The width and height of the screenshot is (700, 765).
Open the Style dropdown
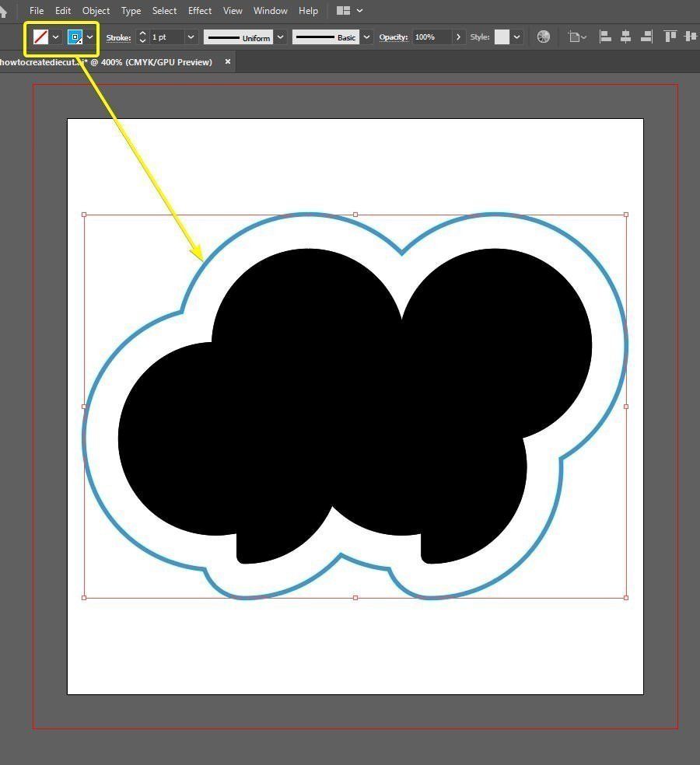tap(516, 37)
